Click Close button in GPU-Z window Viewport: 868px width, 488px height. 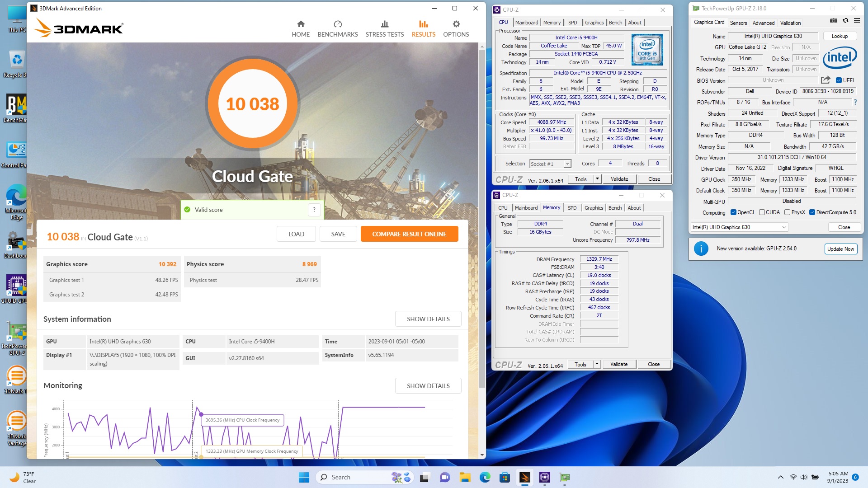tap(844, 227)
